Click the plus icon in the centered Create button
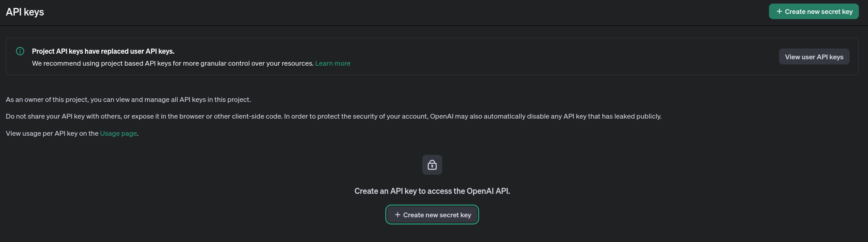This screenshot has height=242, width=868. 397,215
